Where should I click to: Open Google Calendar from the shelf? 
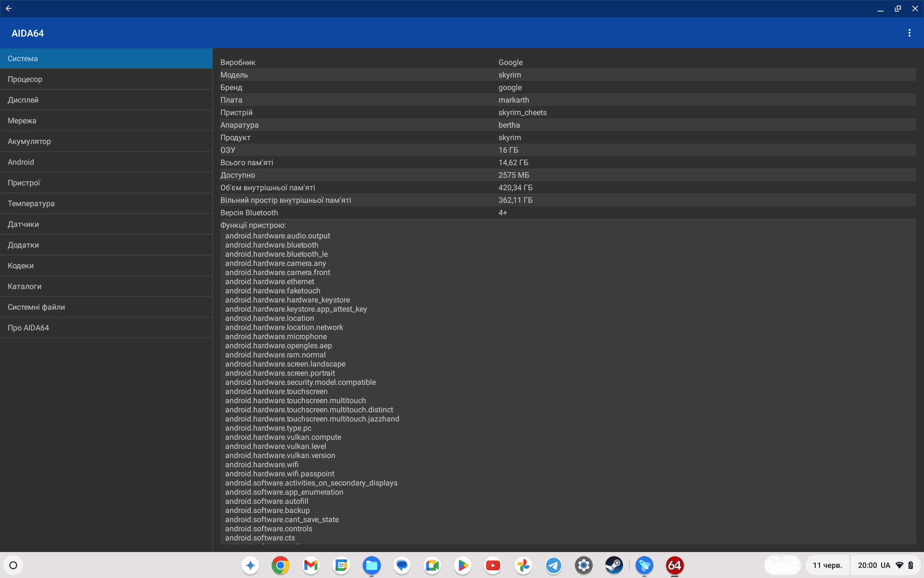[x=341, y=565]
